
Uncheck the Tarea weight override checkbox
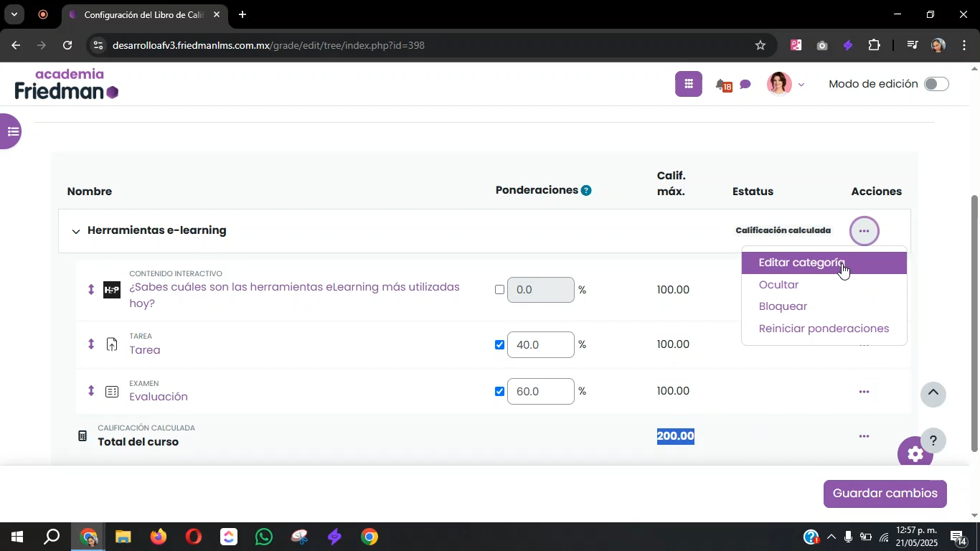tap(500, 344)
